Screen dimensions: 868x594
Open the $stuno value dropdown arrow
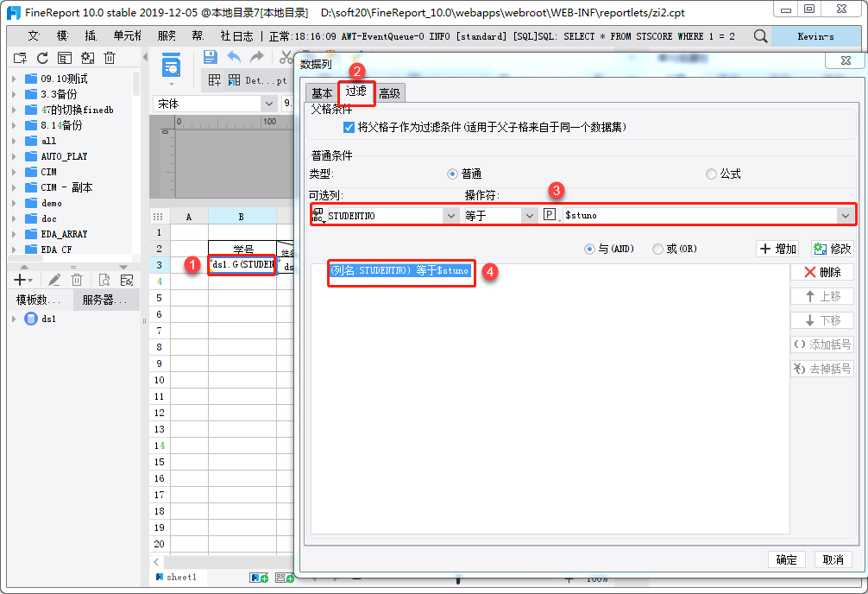coord(846,216)
